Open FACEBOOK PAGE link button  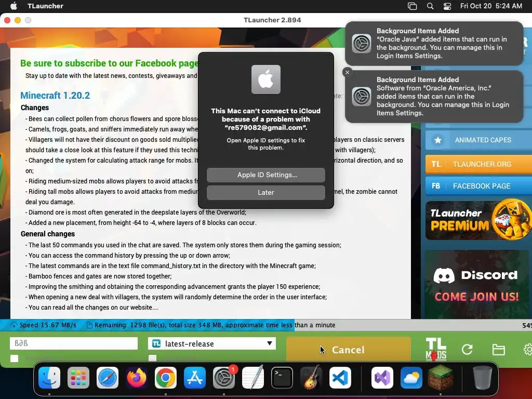(x=478, y=186)
